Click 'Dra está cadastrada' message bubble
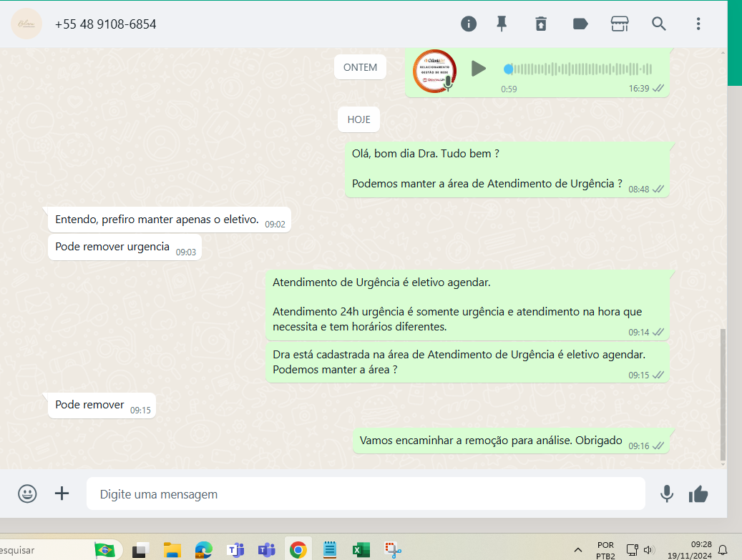 (467, 363)
